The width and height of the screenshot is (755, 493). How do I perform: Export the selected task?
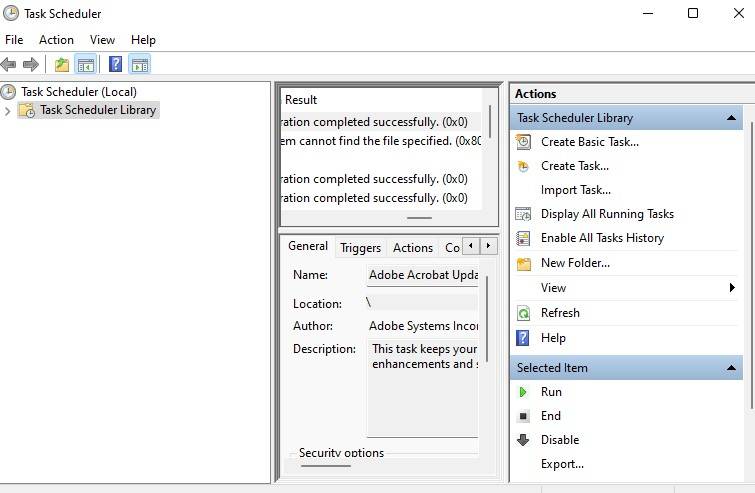(x=562, y=464)
